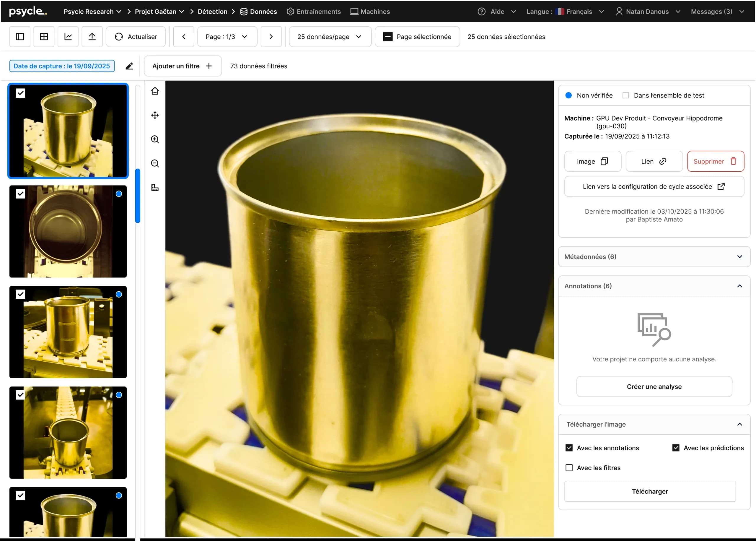Open the statistics chart icon
Screen dimensions: 756x541
(68, 37)
